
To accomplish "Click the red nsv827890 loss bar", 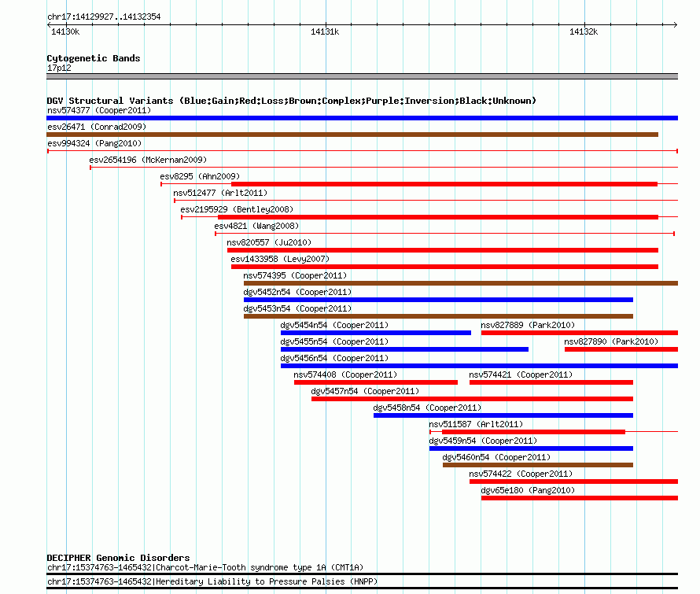I will pos(621,349).
